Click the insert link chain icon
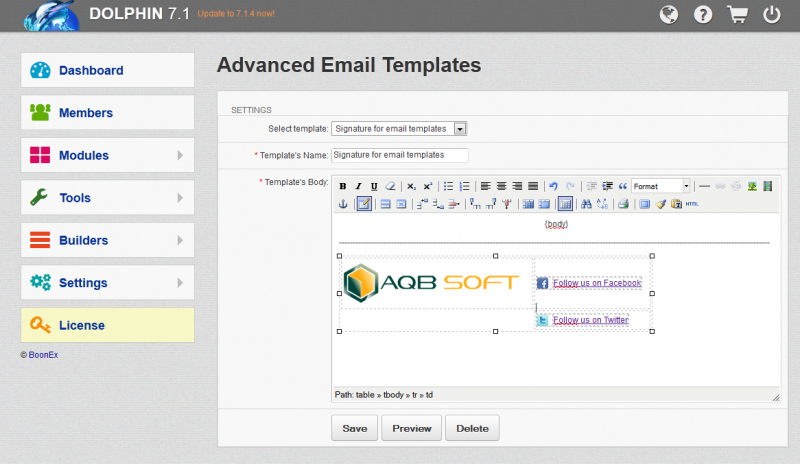The width and height of the screenshot is (800, 464). click(720, 186)
